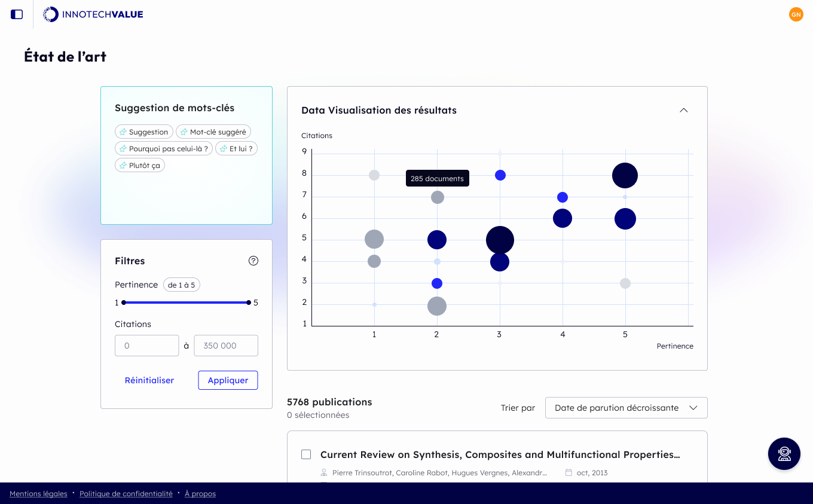Open the GN user avatar menu
This screenshot has height=504, width=813.
[796, 14]
